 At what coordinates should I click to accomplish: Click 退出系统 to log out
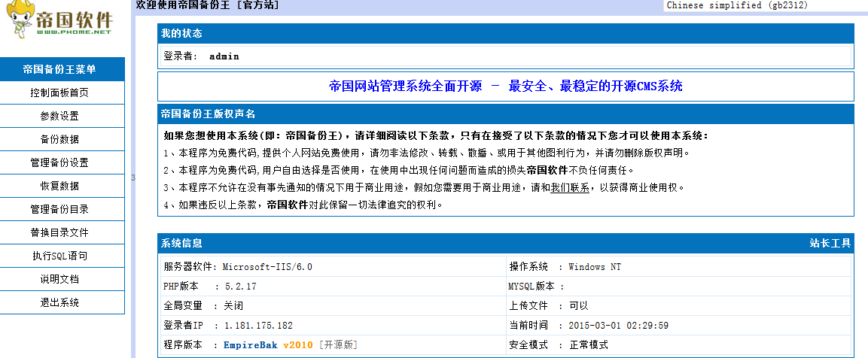pyautogui.click(x=59, y=302)
